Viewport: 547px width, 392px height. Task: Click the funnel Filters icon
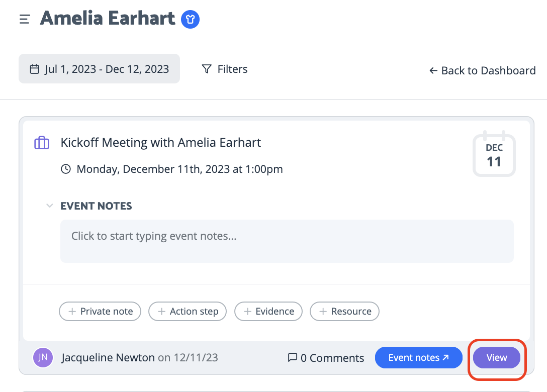[207, 69]
